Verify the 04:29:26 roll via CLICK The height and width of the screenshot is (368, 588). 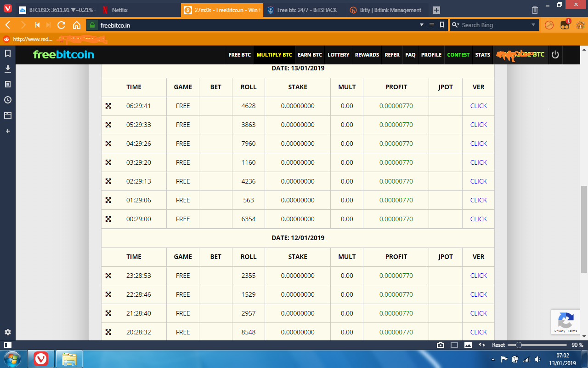[x=478, y=144]
